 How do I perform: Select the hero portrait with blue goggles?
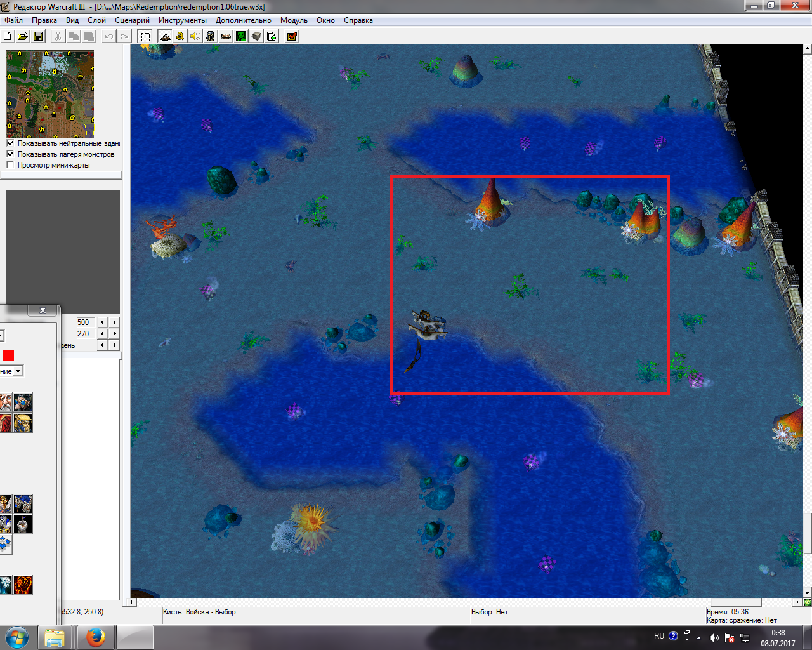point(23,402)
